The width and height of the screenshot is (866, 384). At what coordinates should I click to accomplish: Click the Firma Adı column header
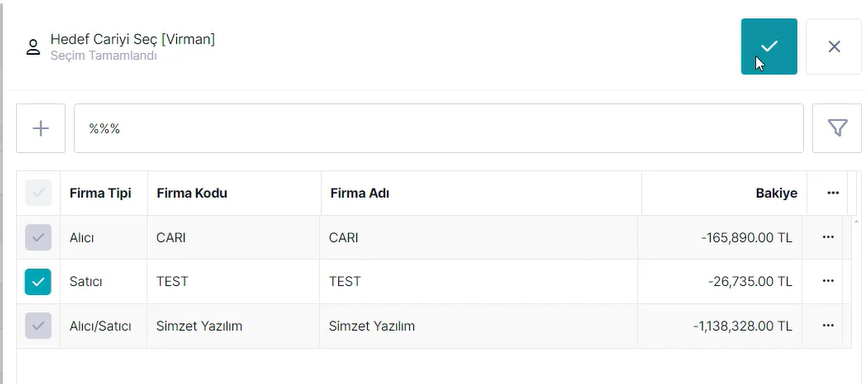pyautogui.click(x=360, y=193)
